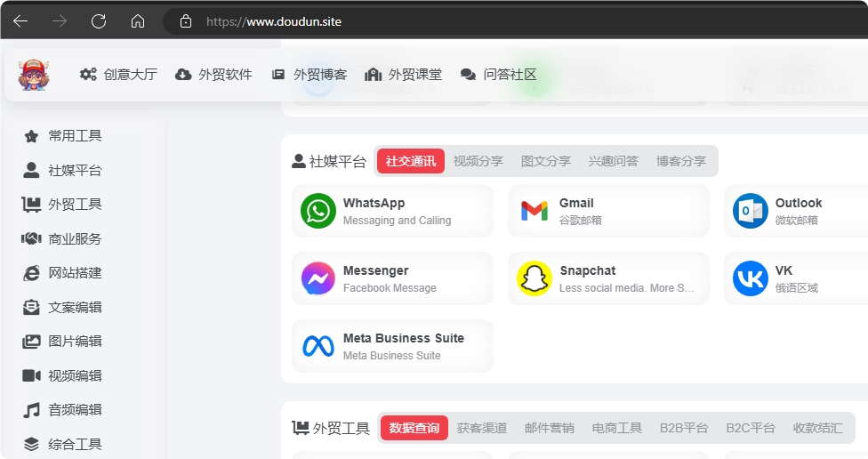Click the 文案编辑 sidebar icon
This screenshot has width=868, height=459.
pos(31,307)
